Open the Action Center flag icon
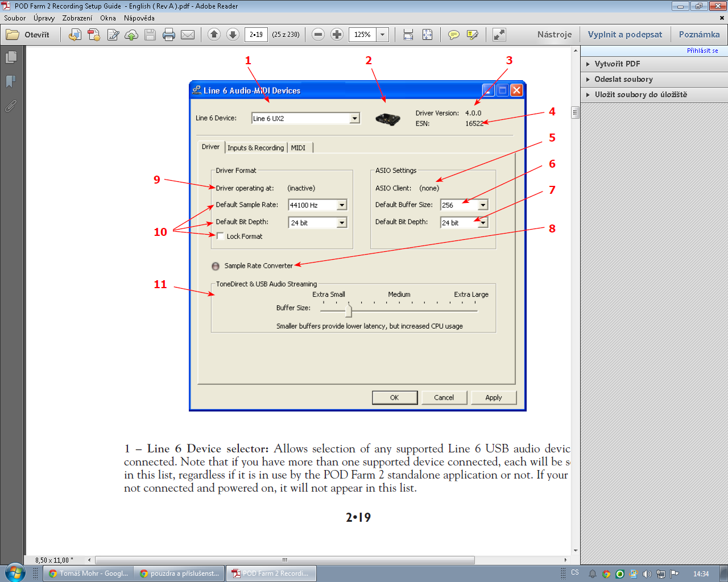 [675, 574]
